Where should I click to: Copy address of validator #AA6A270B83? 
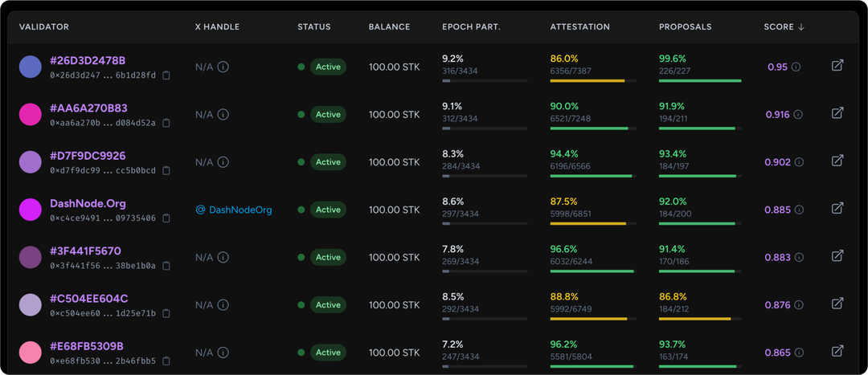(x=166, y=123)
